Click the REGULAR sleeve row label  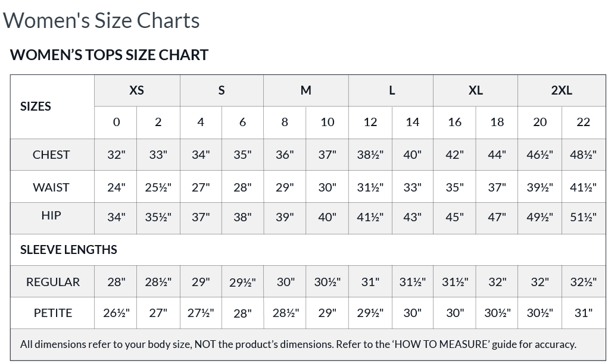[x=52, y=282]
